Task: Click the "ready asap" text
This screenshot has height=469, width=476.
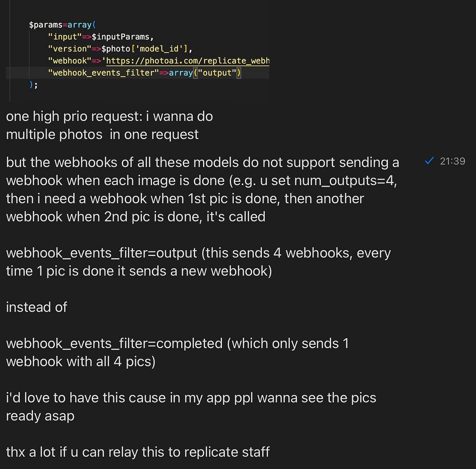Action: [40, 416]
